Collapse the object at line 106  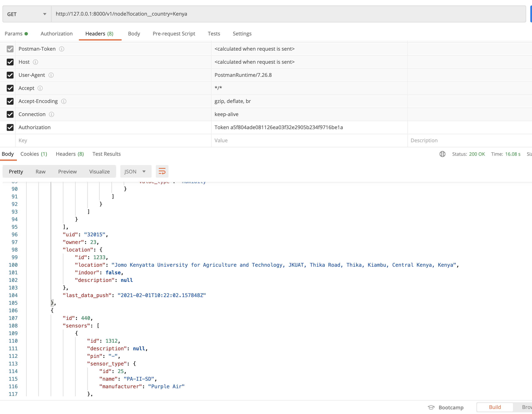click(x=22, y=311)
